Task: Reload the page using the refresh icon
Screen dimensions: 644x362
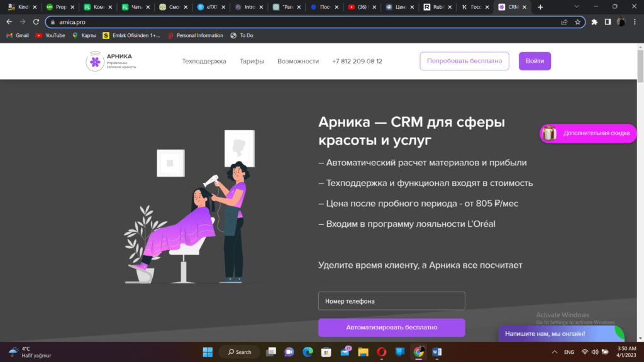Action: (35, 22)
